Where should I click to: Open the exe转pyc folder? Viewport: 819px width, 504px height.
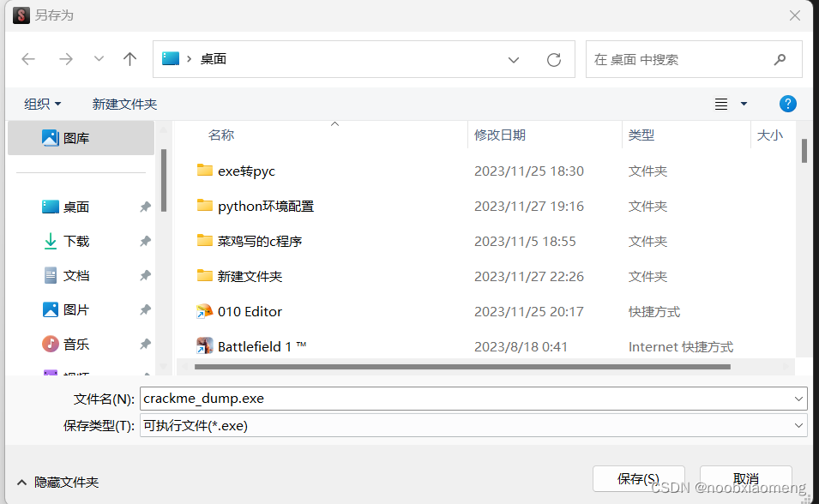[246, 171]
